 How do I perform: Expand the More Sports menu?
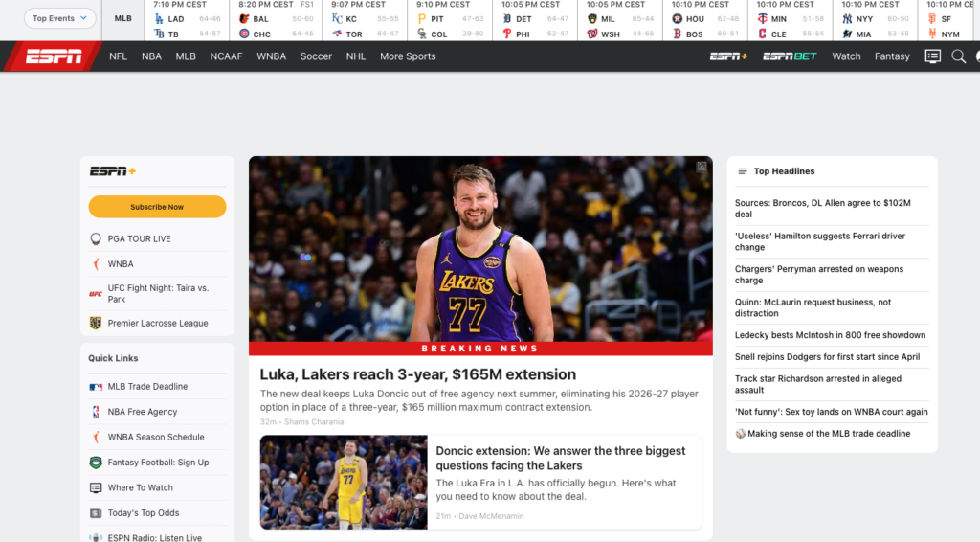pos(407,56)
